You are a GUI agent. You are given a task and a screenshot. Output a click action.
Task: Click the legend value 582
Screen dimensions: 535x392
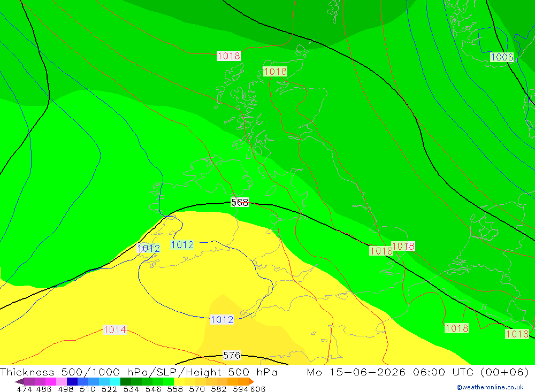(x=219, y=389)
